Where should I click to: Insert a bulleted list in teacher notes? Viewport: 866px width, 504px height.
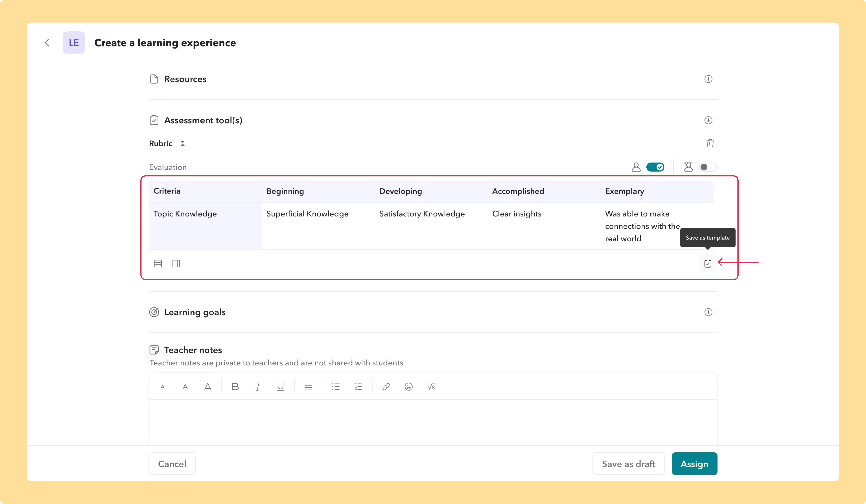click(336, 387)
